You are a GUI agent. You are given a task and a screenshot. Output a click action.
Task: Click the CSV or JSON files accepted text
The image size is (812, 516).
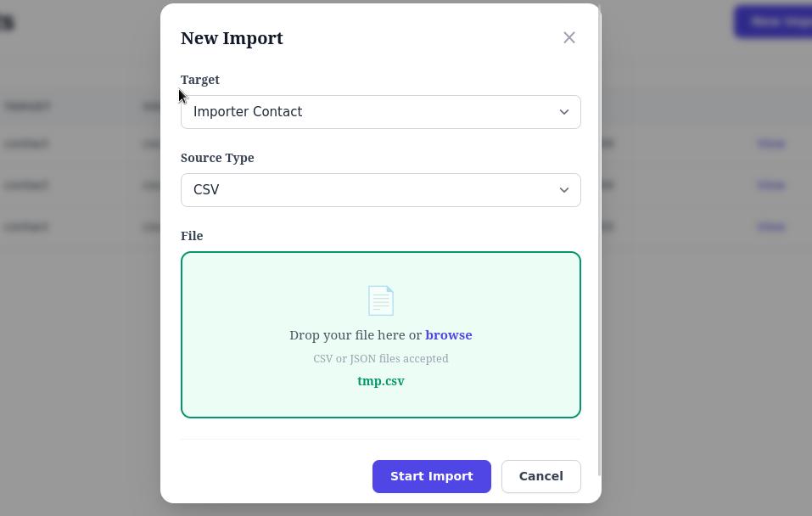[380, 358]
